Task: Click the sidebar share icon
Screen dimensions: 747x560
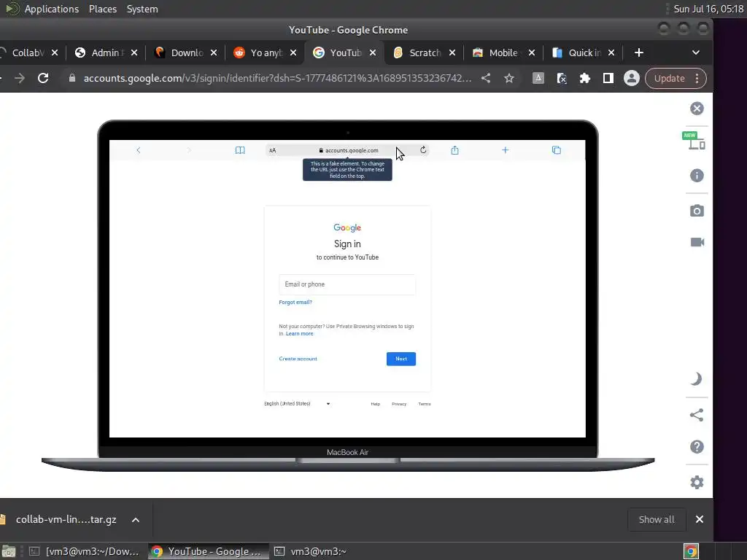Action: click(697, 415)
